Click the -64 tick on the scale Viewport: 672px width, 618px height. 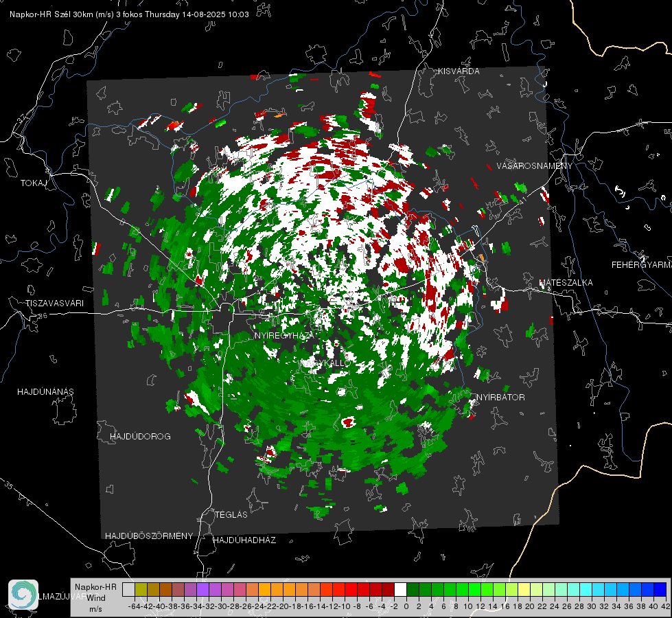[x=135, y=606]
